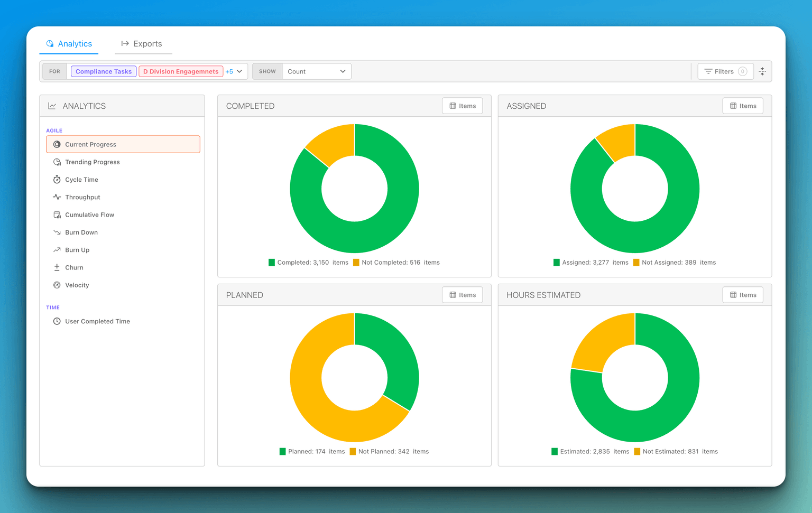Switch to the Exports tab

[x=142, y=44]
